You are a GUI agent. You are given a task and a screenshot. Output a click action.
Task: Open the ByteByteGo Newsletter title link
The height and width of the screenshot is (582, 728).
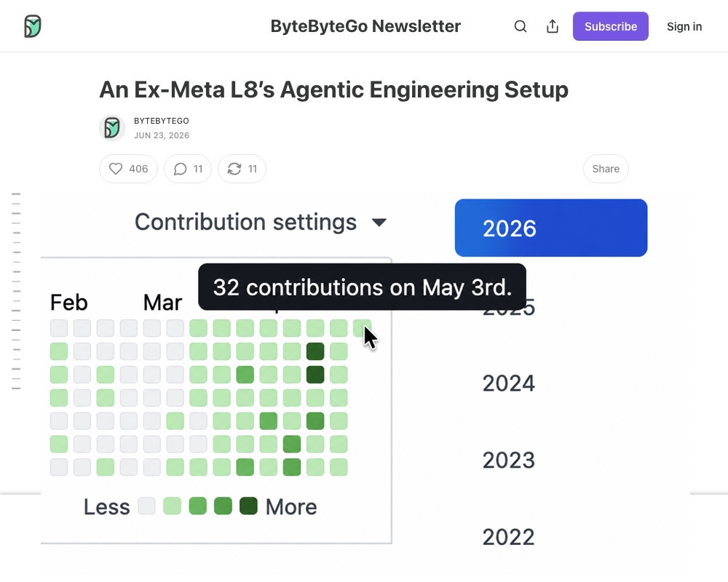(365, 26)
